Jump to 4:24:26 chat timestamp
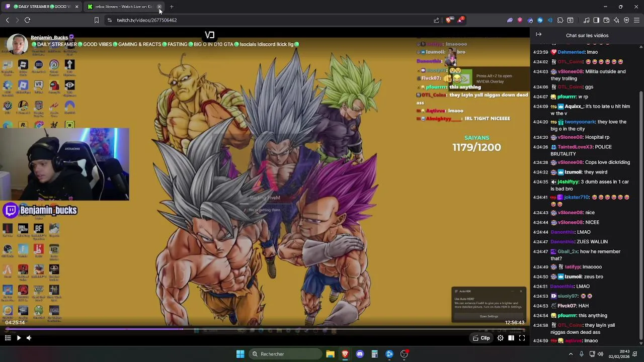 (540, 147)
